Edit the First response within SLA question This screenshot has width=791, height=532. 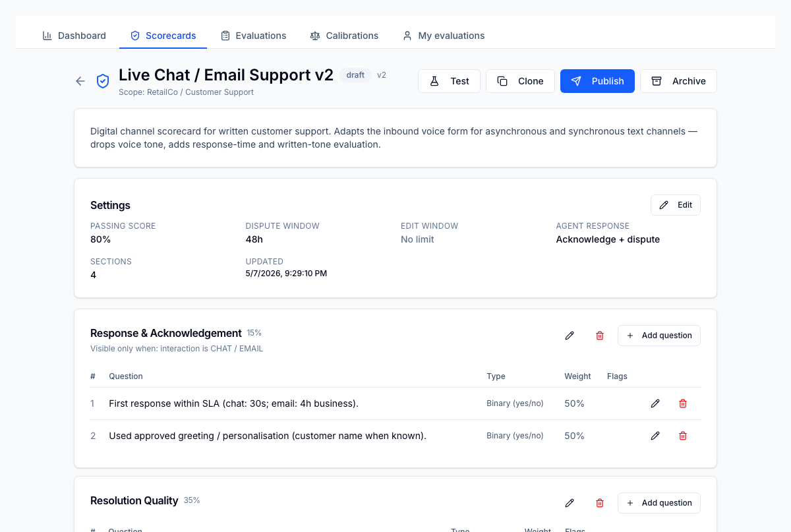(655, 403)
